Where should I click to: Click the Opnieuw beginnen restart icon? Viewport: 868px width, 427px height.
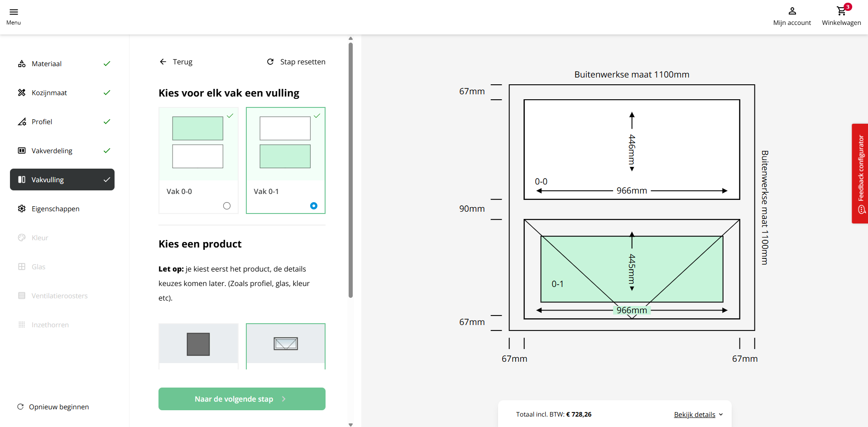click(20, 407)
